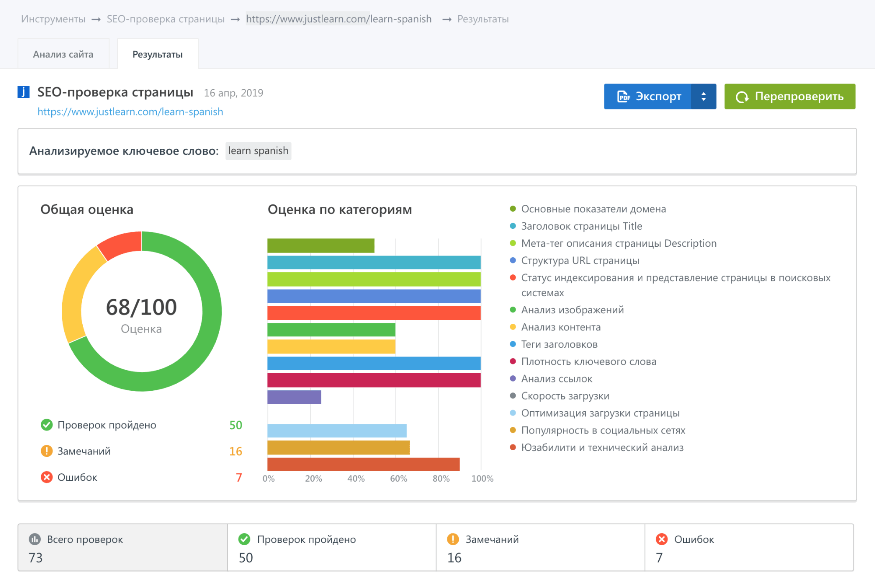Click the purple link analysis bar
Image resolution: width=875 pixels, height=588 pixels.
pos(294,397)
